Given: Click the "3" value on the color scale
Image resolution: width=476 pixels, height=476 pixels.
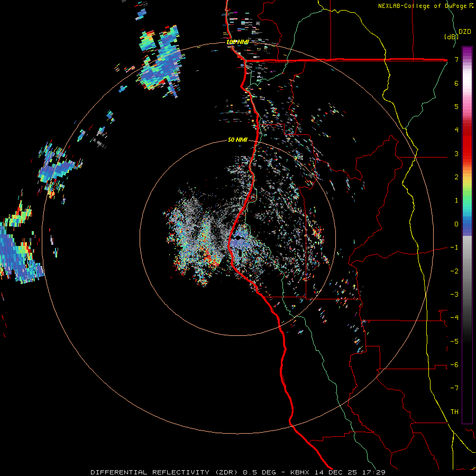Looking at the screenshot, I should [456, 153].
